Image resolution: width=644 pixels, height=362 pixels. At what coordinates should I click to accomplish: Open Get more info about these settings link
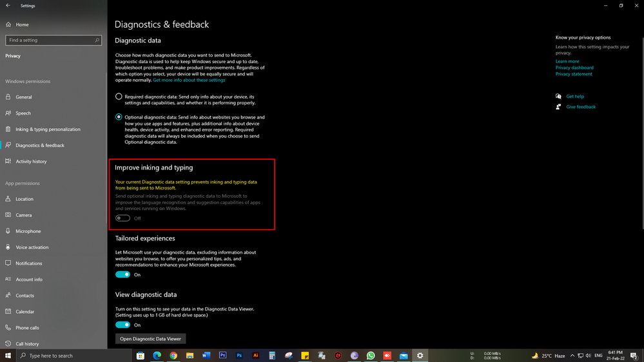pos(189,80)
